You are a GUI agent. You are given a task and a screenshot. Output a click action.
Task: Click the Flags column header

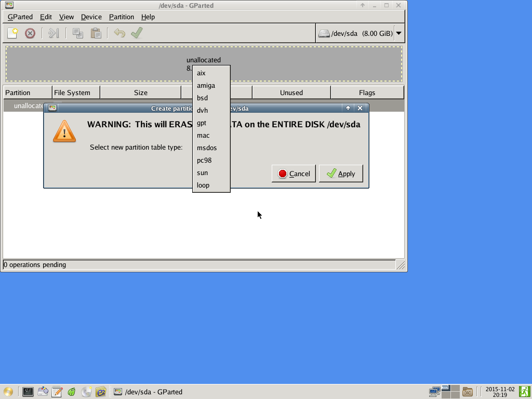(x=367, y=92)
